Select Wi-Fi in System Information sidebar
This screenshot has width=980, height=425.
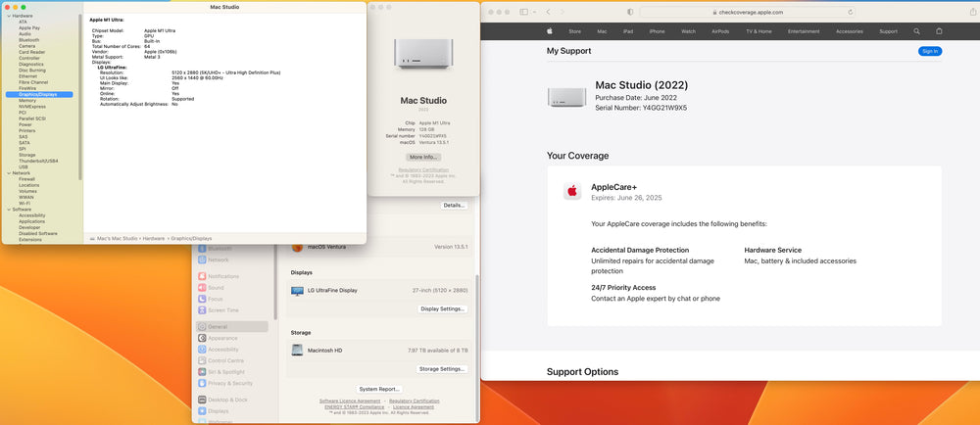[x=24, y=204]
